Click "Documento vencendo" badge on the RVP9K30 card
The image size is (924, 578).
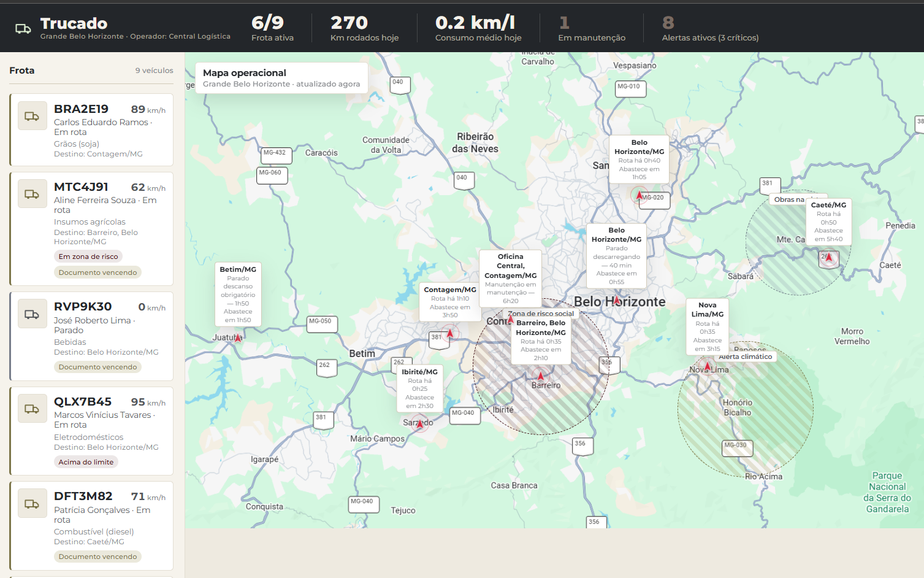(98, 367)
